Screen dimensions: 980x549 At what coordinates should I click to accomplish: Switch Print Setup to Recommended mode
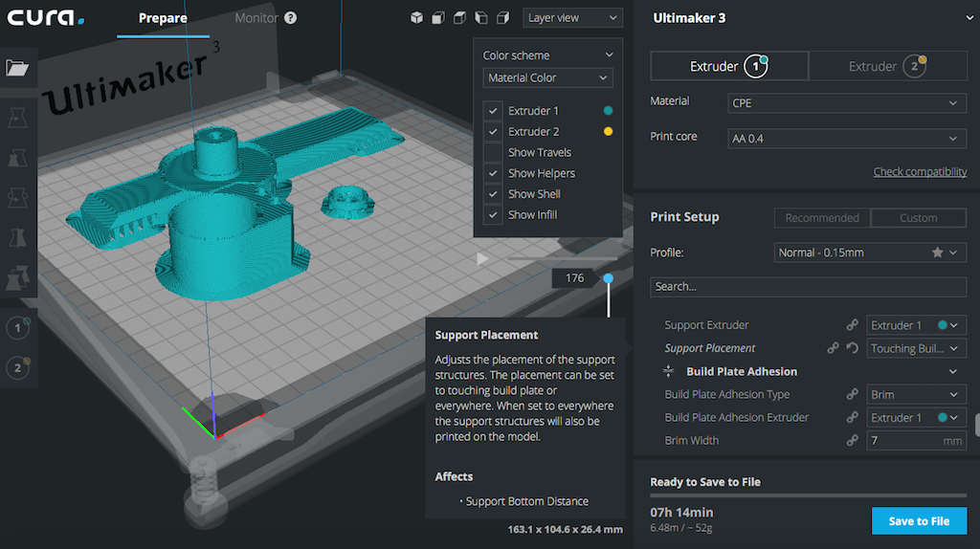[822, 217]
